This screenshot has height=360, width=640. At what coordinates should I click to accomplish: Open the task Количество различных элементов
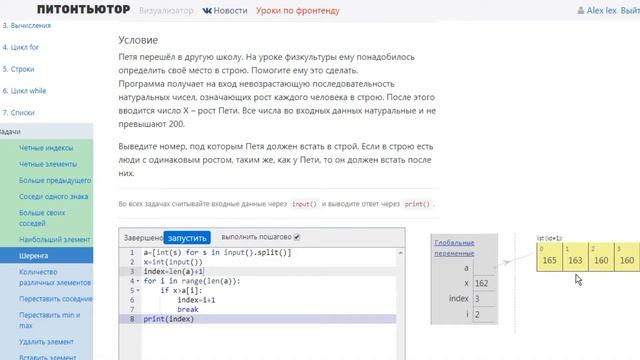coord(55,277)
